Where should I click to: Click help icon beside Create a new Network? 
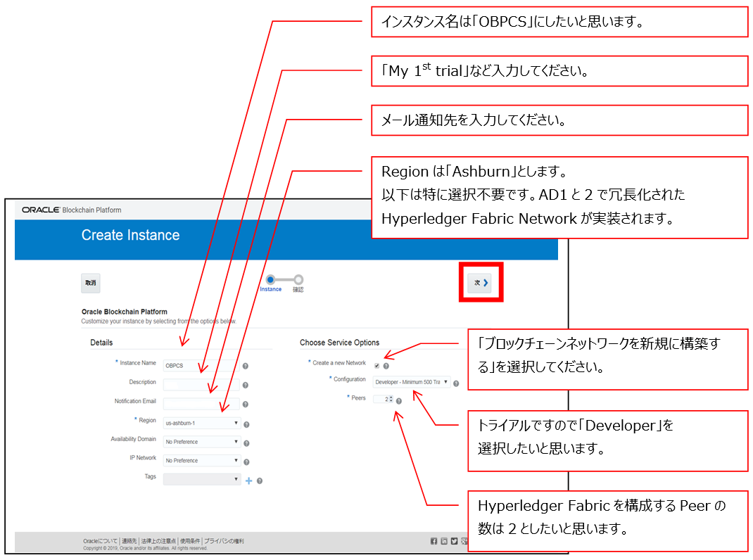(x=386, y=366)
